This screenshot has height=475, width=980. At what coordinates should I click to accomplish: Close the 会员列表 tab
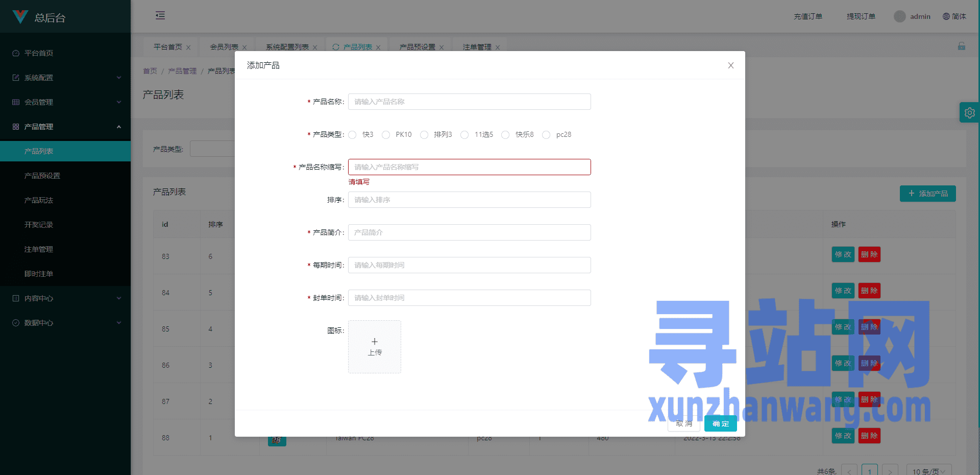click(244, 47)
